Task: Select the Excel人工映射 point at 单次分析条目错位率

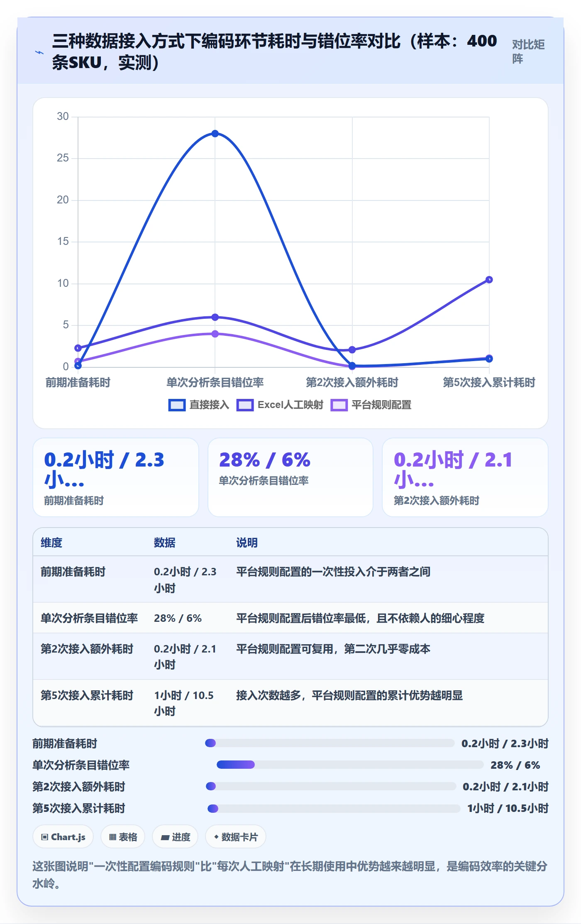Action: pyautogui.click(x=215, y=317)
